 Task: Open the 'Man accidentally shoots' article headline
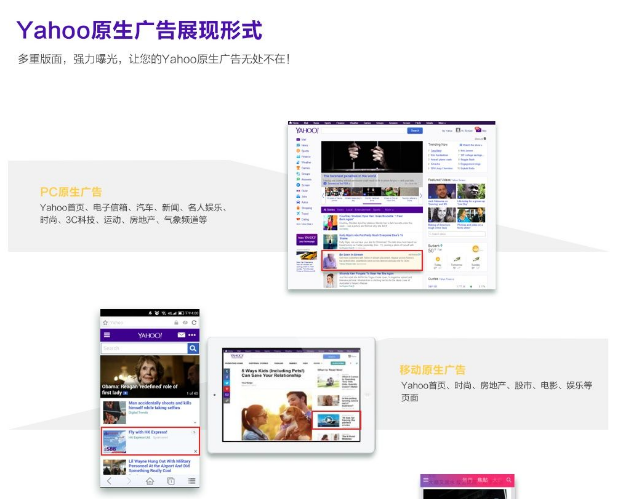click(x=160, y=405)
